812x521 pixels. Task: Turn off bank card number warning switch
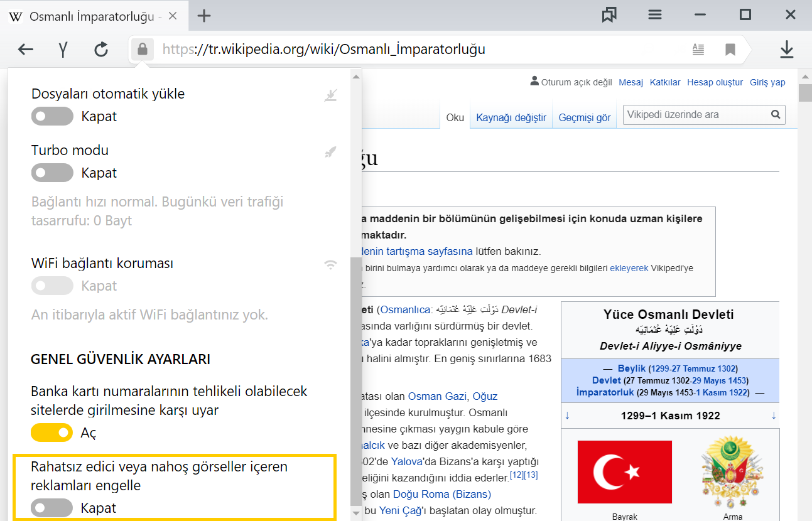point(52,432)
